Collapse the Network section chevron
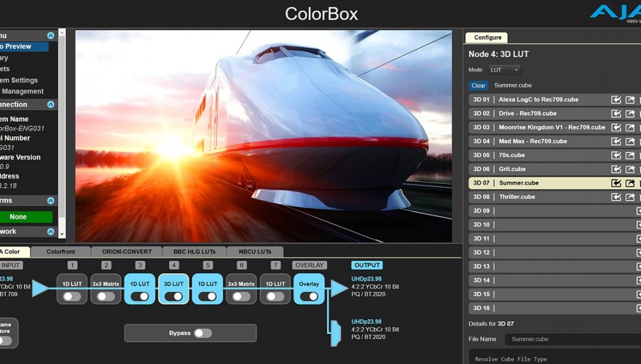This screenshot has height=364, width=641. [x=51, y=232]
